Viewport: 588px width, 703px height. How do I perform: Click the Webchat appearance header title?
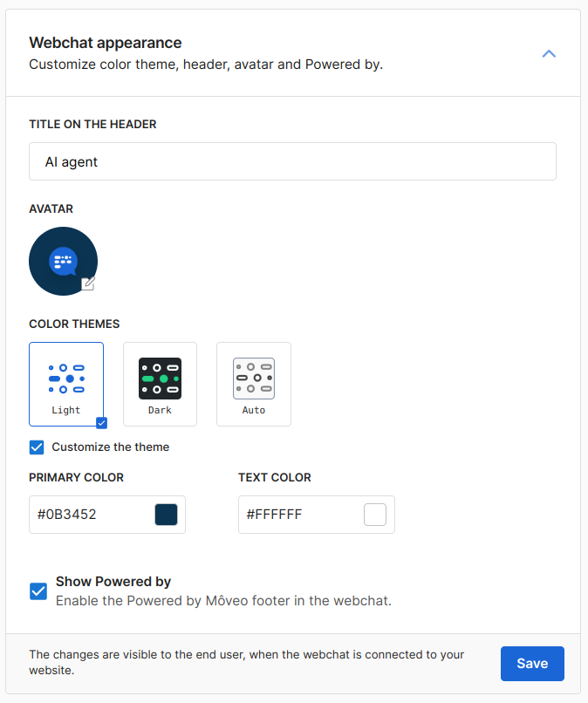click(x=106, y=43)
